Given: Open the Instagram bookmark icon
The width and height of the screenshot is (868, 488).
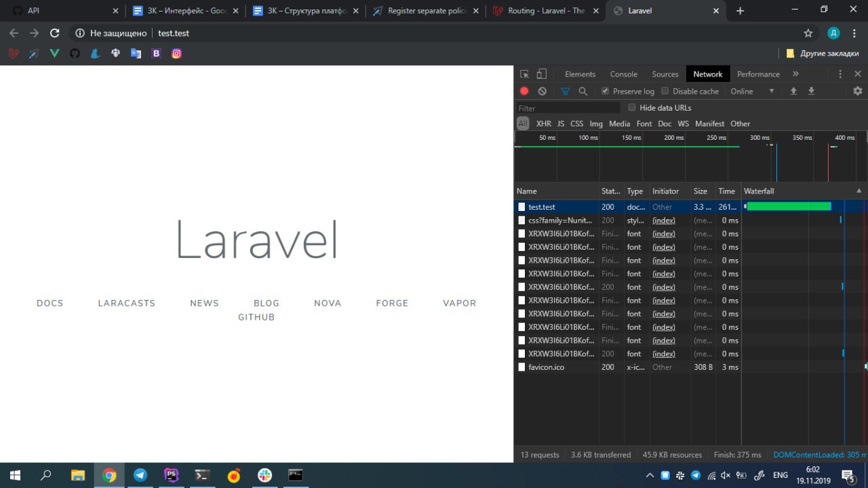Looking at the screenshot, I should click(x=176, y=54).
